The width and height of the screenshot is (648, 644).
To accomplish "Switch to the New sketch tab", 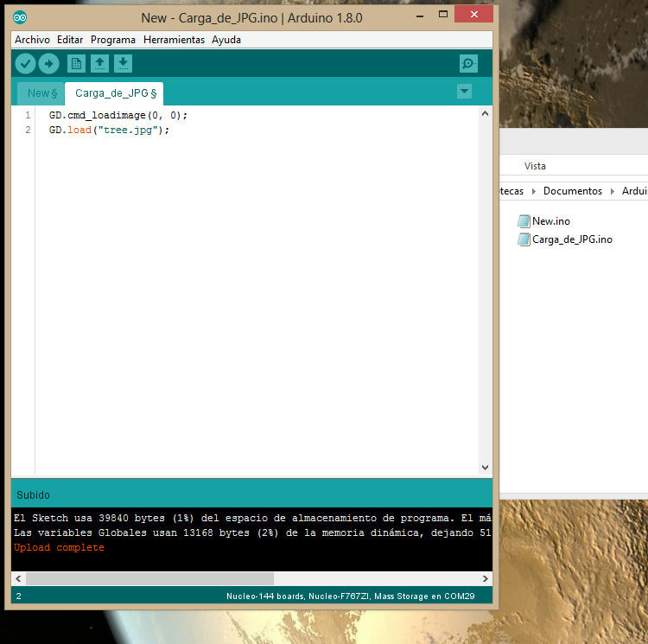I will 41,93.
